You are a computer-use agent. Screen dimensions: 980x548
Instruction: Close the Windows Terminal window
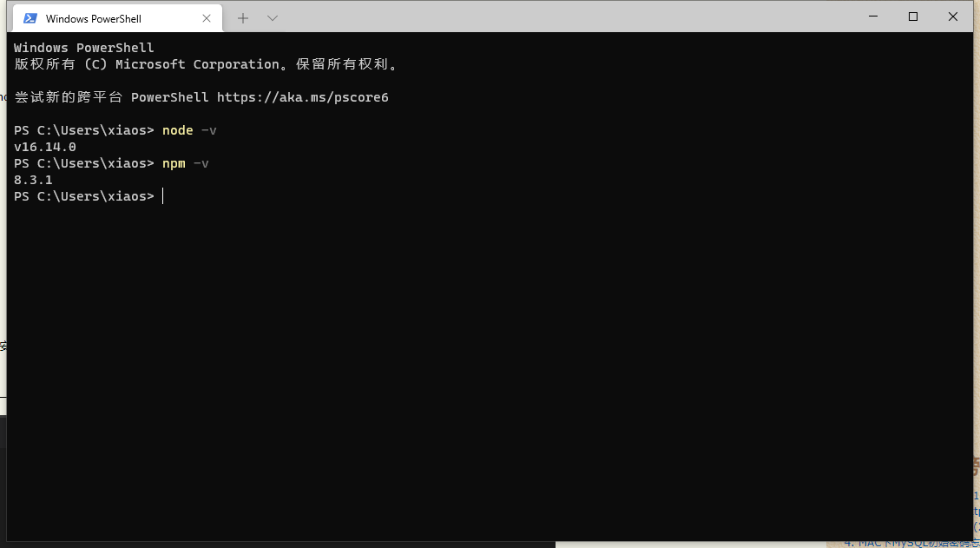click(x=953, y=17)
